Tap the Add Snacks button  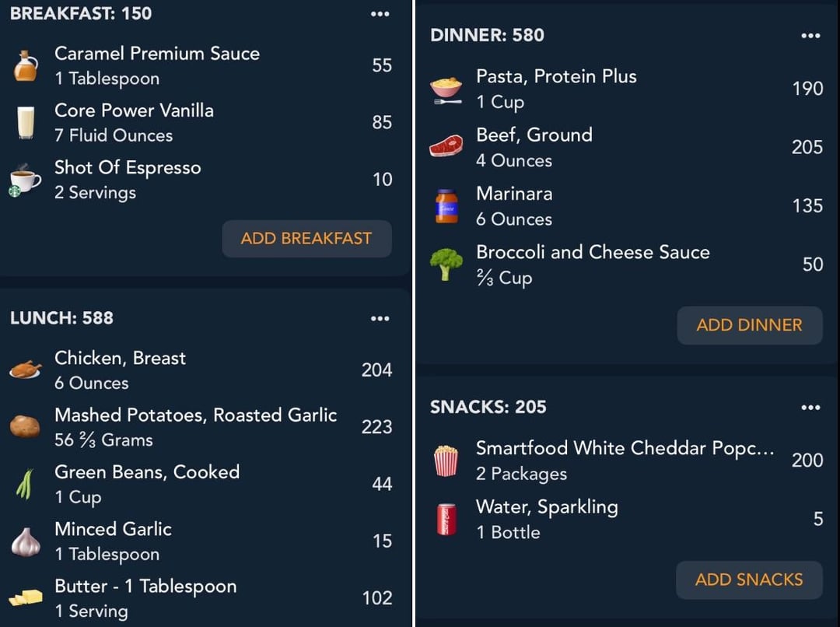(x=749, y=580)
